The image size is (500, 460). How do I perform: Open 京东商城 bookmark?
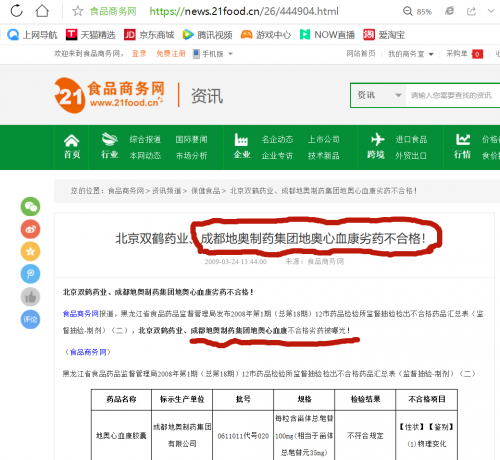149,35
